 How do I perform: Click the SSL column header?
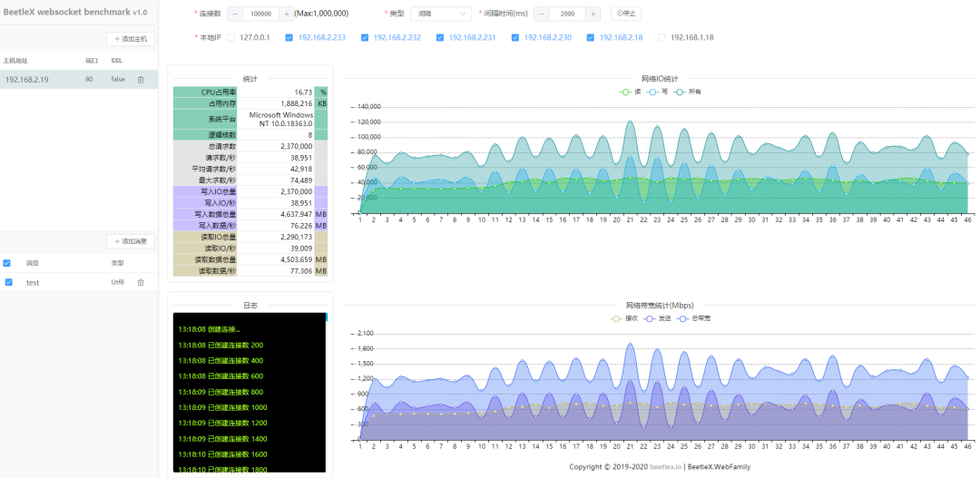click(116, 61)
